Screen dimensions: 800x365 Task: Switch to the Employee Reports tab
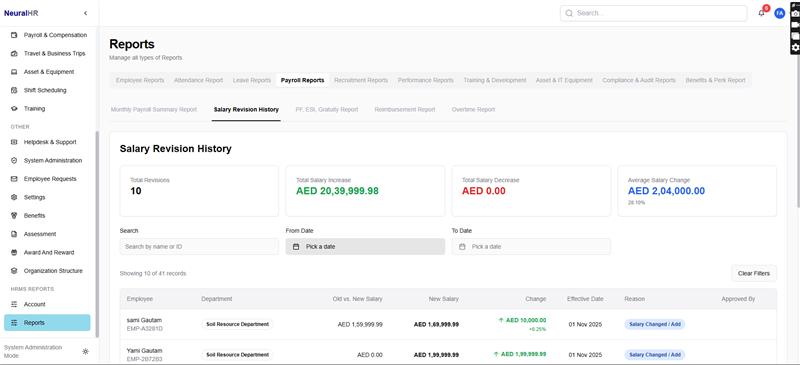click(140, 80)
